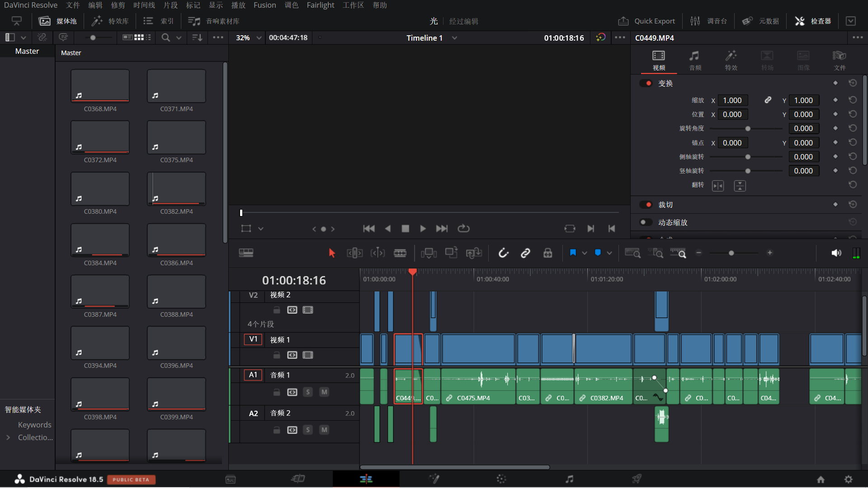Click the overwrite clip icon
Image resolution: width=868 pixels, height=488 pixels.
click(451, 253)
